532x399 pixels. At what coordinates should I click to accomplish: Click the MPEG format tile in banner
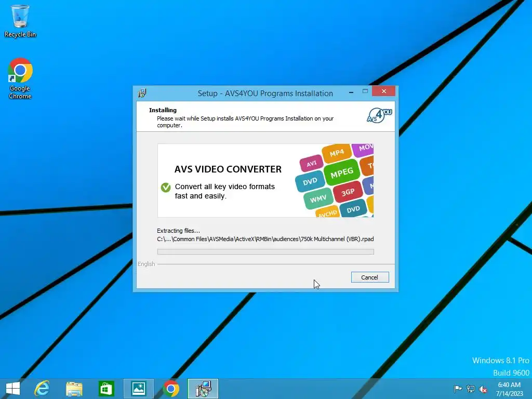pyautogui.click(x=342, y=174)
